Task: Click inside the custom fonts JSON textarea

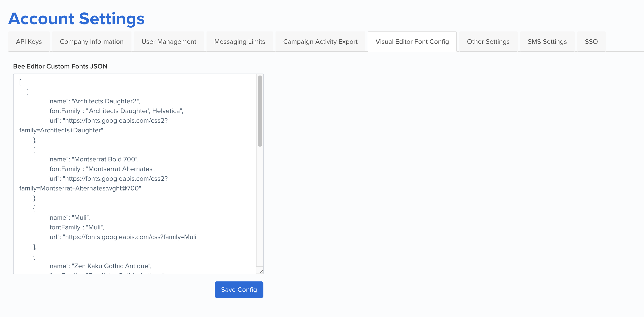Action: (138, 175)
